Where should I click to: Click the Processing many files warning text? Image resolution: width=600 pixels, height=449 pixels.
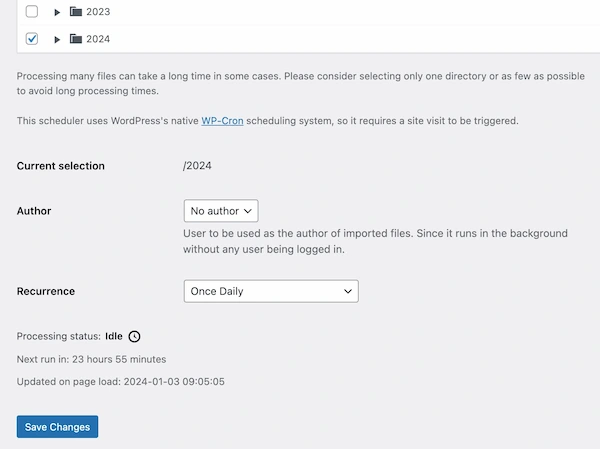301,83
